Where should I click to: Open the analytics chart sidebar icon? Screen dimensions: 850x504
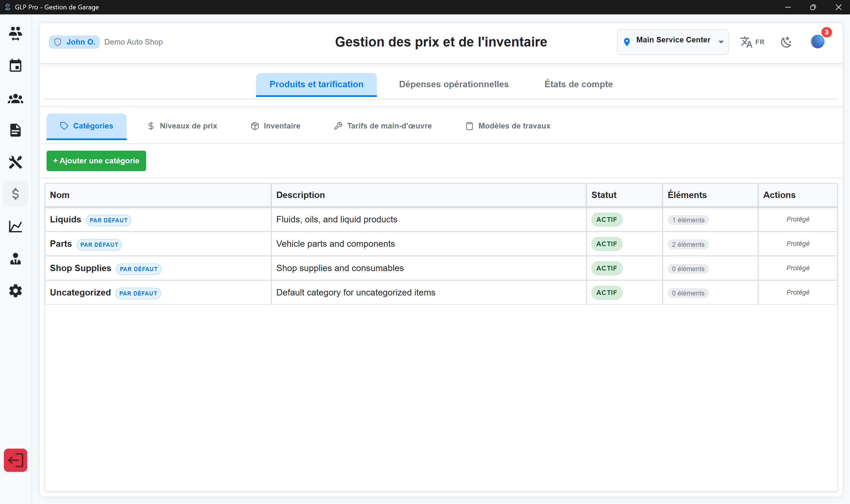pos(15,226)
